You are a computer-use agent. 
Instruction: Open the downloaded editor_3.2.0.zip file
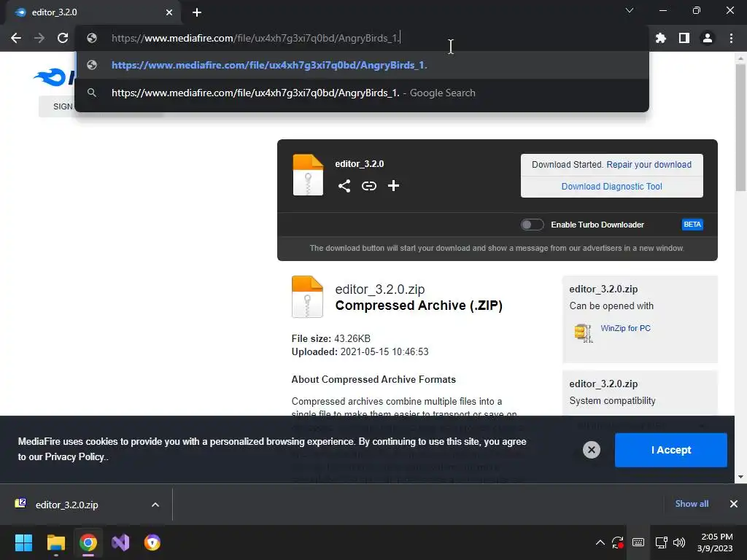point(66,505)
